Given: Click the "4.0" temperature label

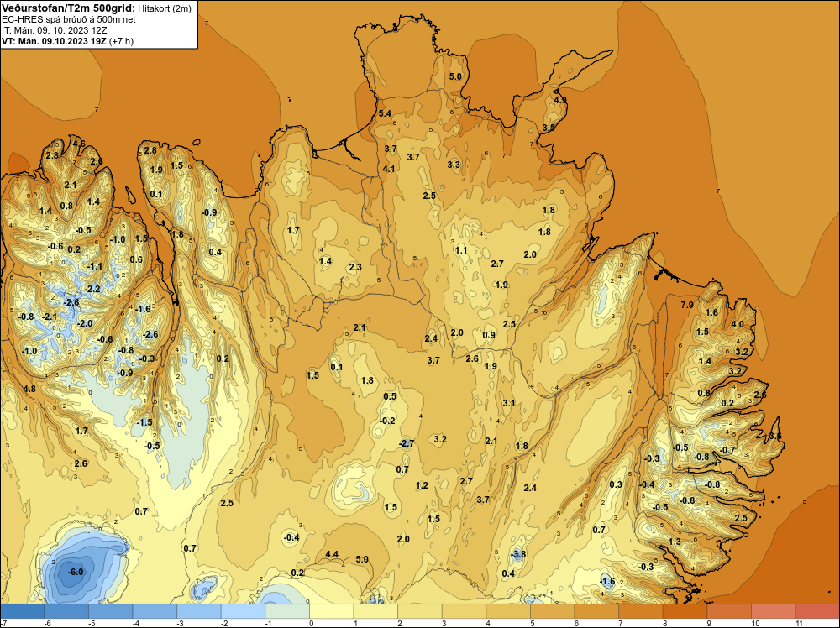Looking at the screenshot, I should coord(738,324).
